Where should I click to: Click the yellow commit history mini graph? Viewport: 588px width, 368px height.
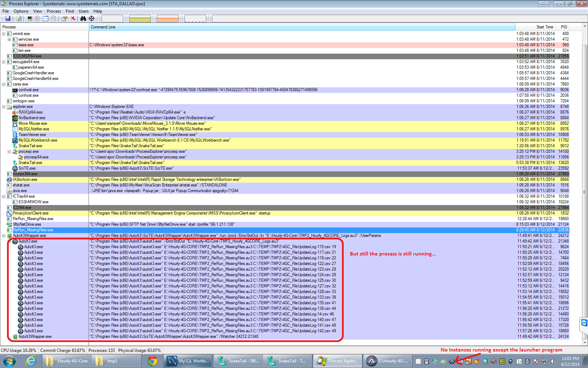click(x=140, y=19)
